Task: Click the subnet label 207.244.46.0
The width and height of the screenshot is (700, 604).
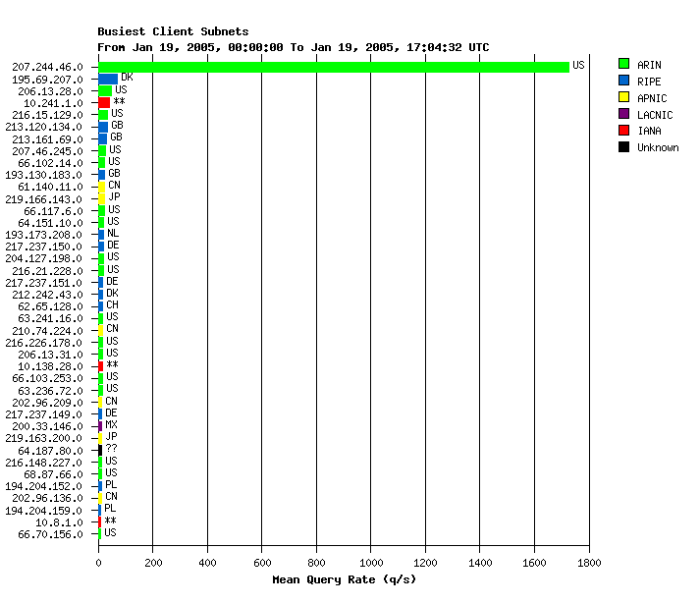Action: pos(47,67)
